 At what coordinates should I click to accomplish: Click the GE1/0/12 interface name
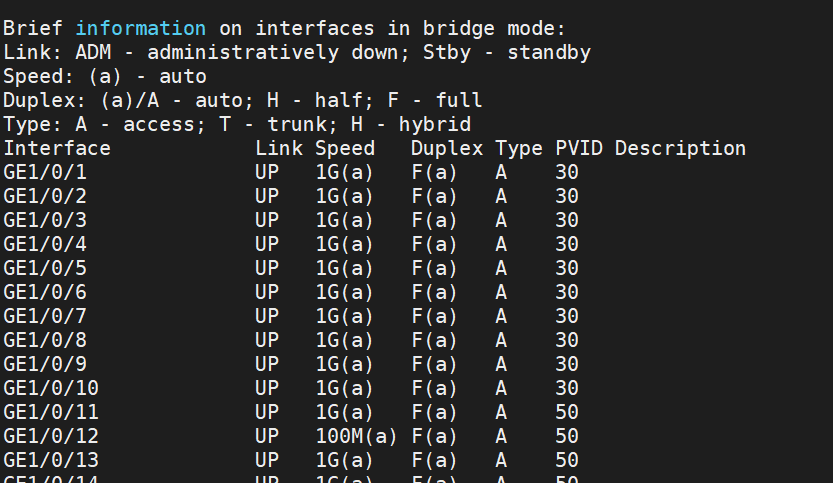pyautogui.click(x=51, y=436)
